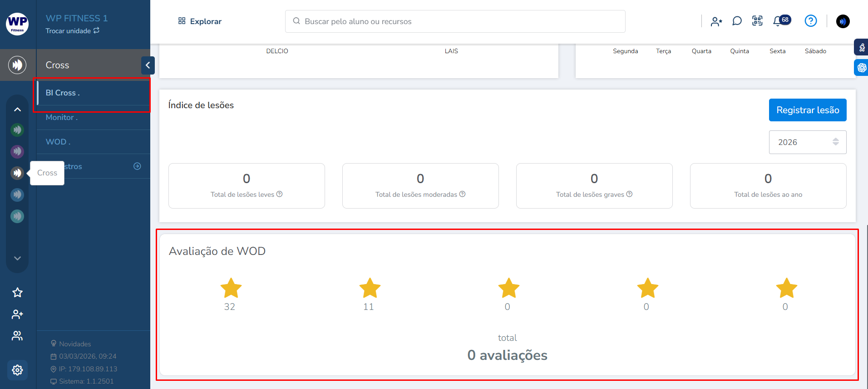
Task: Click the info icon beside lesões leves
Action: 280,194
